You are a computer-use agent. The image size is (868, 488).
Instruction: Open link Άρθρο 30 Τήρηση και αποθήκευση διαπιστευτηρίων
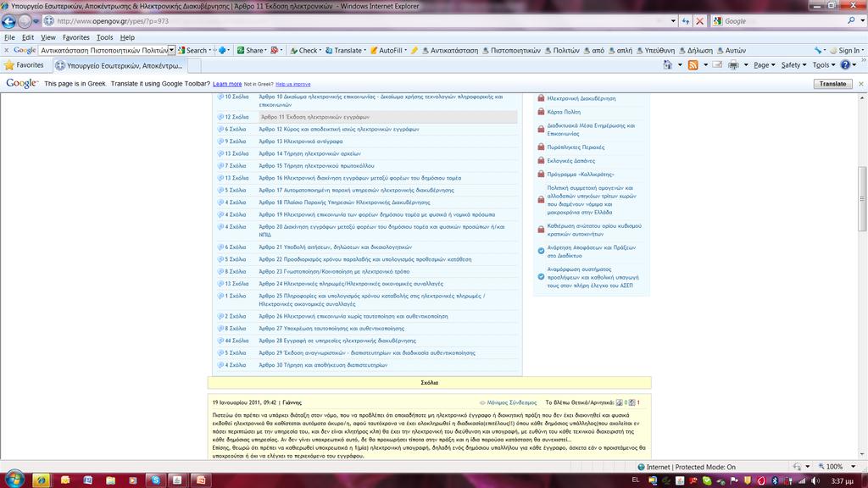pyautogui.click(x=323, y=365)
